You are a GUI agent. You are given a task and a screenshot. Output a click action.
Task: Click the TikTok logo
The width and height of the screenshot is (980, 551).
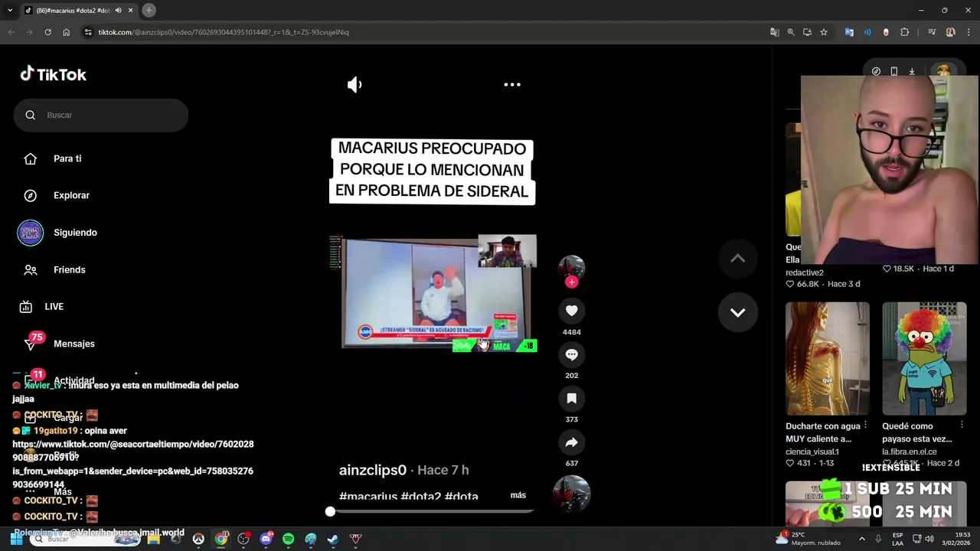[53, 74]
